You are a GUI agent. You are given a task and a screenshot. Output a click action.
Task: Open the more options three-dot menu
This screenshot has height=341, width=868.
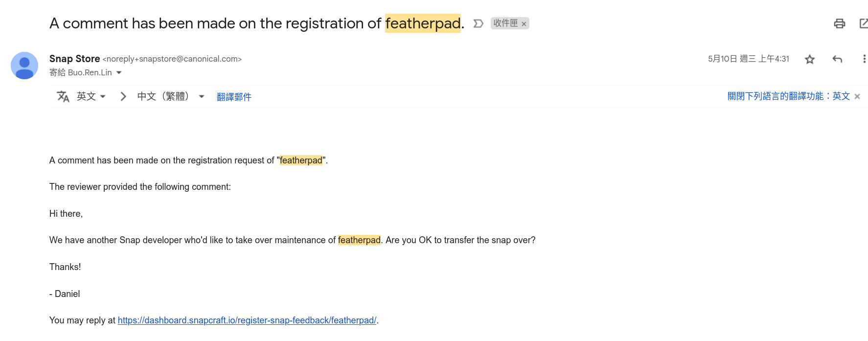tap(864, 59)
